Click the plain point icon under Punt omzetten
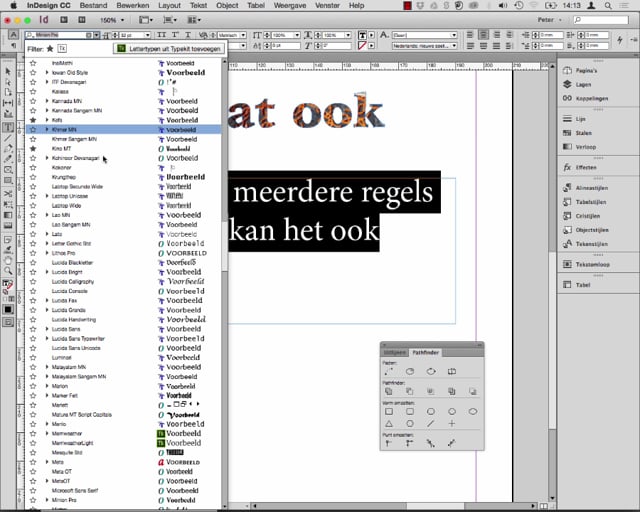Image resolution: width=640 pixels, height=512 pixels. (x=389, y=443)
